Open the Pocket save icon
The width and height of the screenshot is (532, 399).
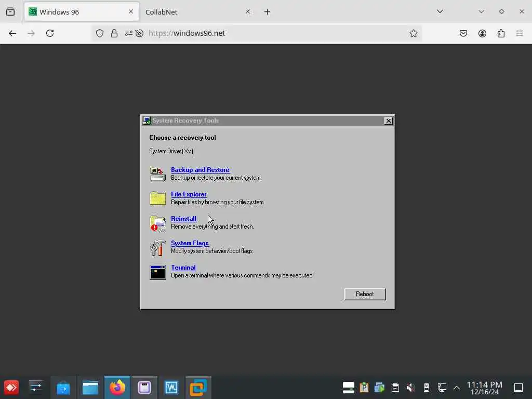463,33
